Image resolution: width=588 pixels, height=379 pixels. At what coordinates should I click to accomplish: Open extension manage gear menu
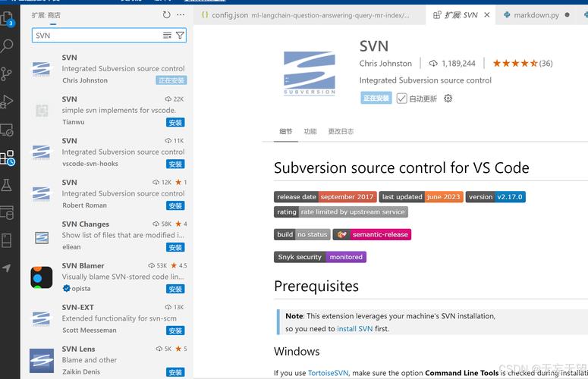448,99
